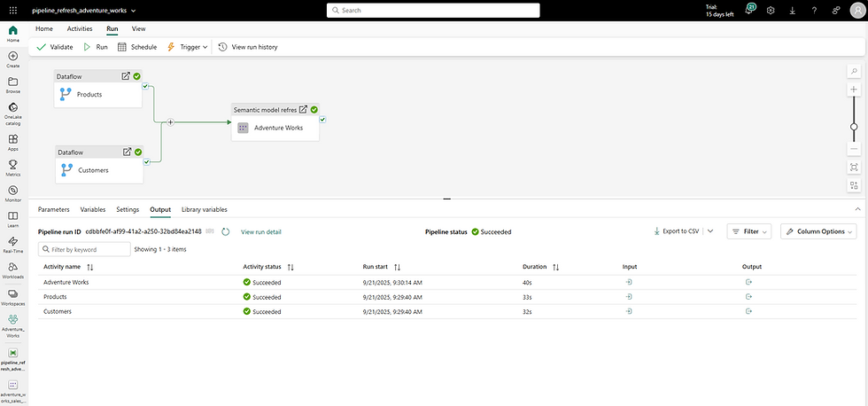Open the Schedule button
868x406 pixels.
[137, 47]
